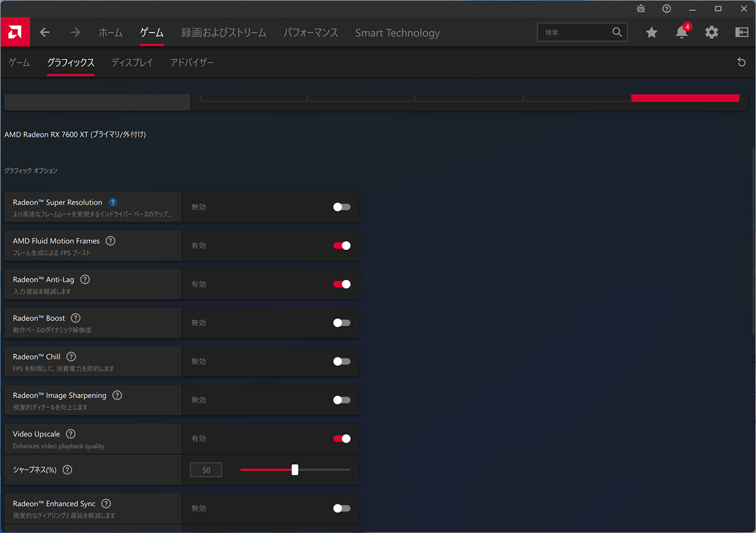Switch to パフォーマンス tab
The width and height of the screenshot is (756, 533).
point(311,32)
